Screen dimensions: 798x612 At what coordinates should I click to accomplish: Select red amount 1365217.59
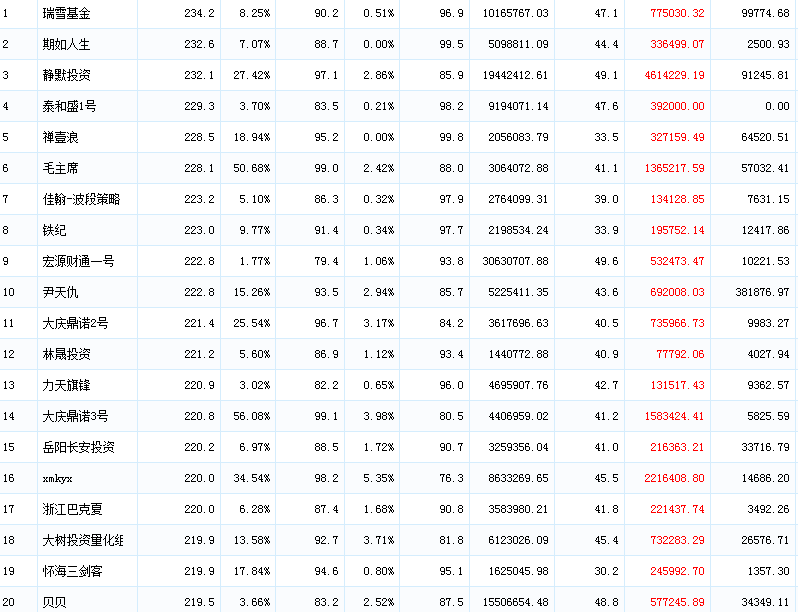674,168
